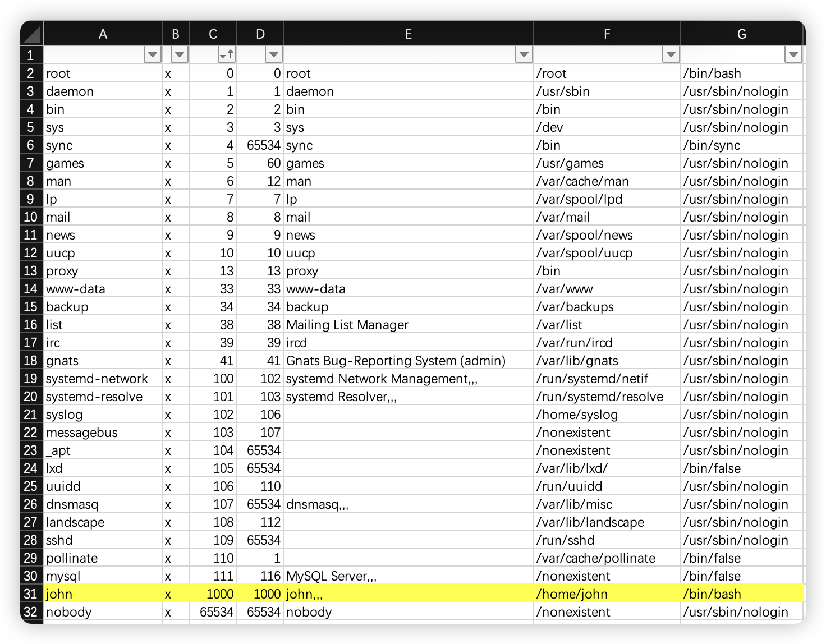Click the "dnsmasq,,," cell in column E
826x644 pixels.
(x=409, y=504)
